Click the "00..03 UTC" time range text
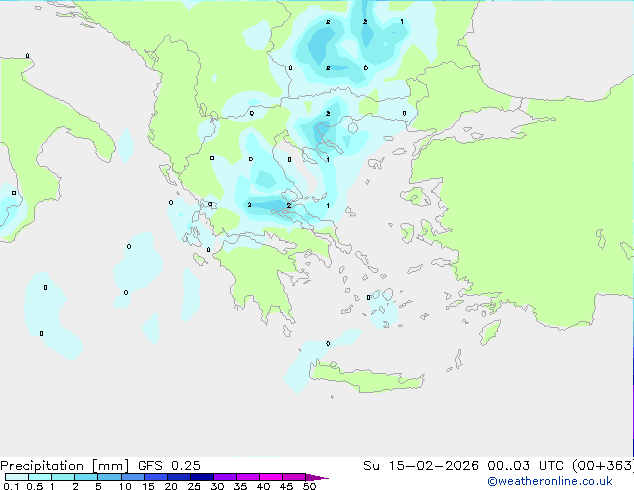The width and height of the screenshot is (634, 490). [x=527, y=466]
